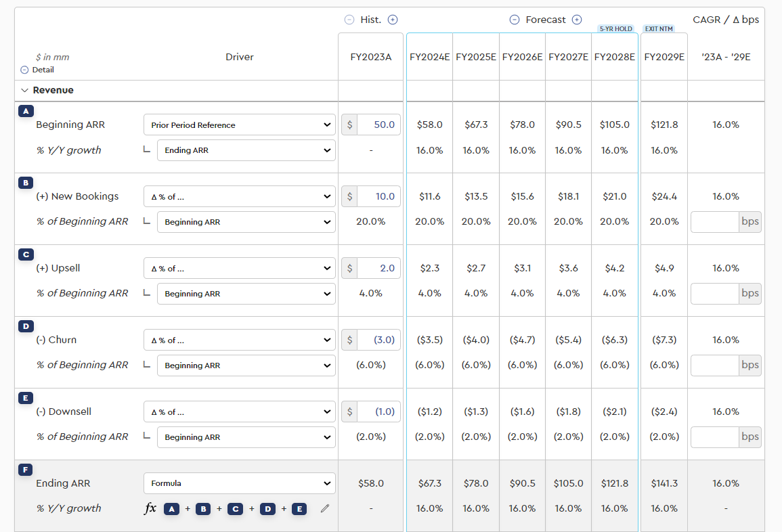Viewport: 782px width, 532px height.
Task: Click the New Bookings FY2029E value $24.4
Action: [x=664, y=196]
